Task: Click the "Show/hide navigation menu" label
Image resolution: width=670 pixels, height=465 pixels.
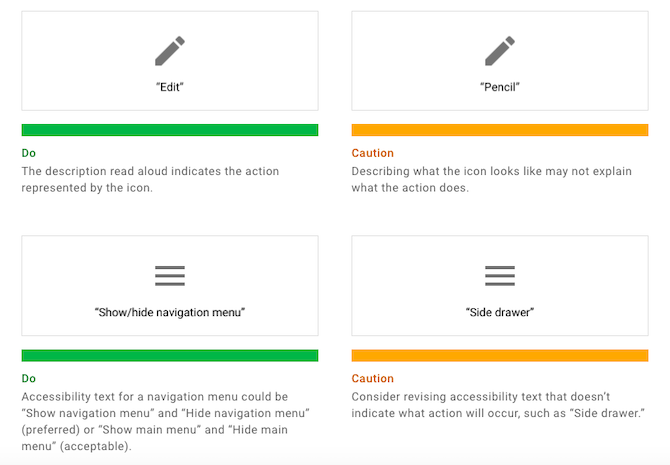Action: coord(170,312)
